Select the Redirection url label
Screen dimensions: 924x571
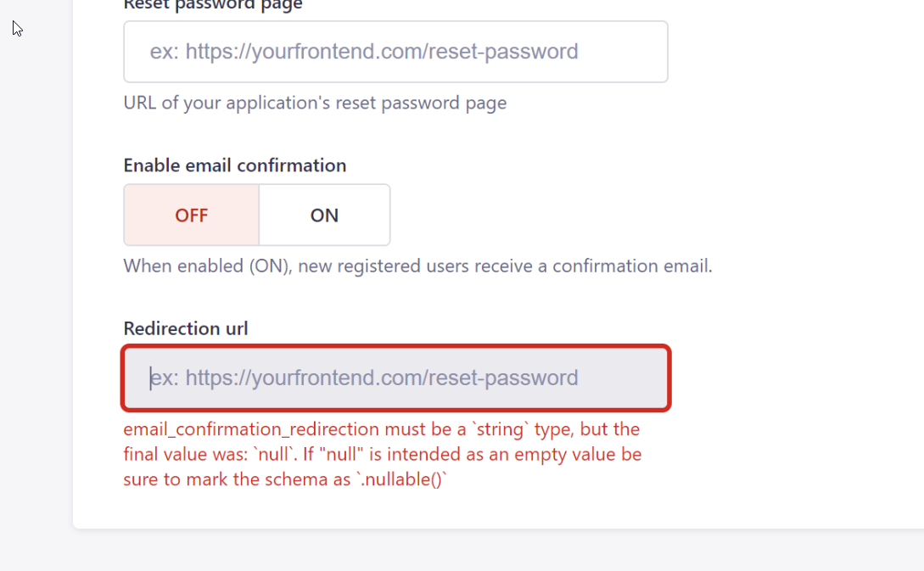tap(186, 328)
